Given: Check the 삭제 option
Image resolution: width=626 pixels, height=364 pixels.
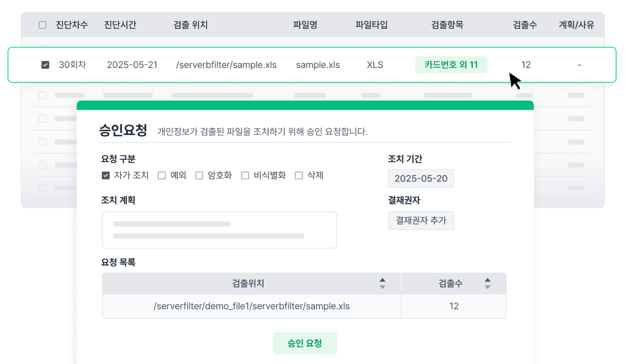Looking at the screenshot, I should click(298, 175).
